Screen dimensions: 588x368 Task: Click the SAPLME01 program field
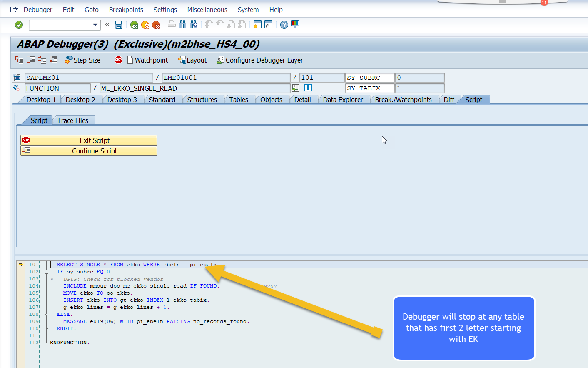[x=89, y=78]
